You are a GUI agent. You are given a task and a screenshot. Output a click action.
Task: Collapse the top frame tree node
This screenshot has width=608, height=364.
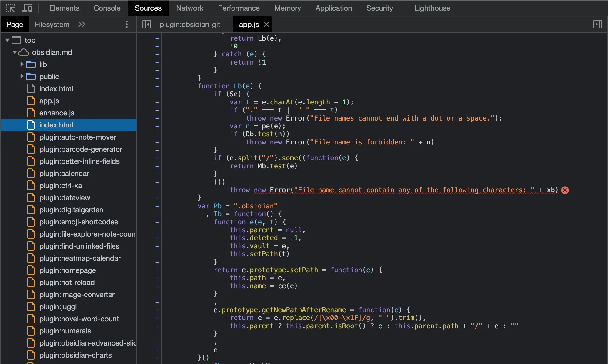click(x=7, y=40)
